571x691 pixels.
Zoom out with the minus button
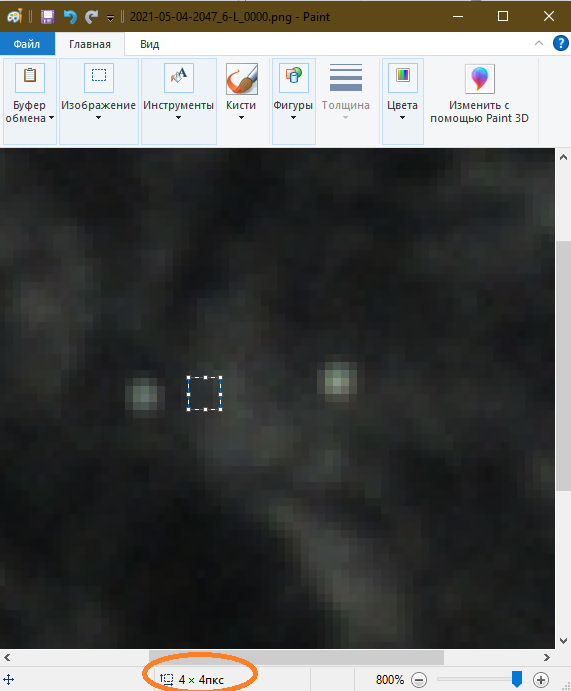pos(419,680)
